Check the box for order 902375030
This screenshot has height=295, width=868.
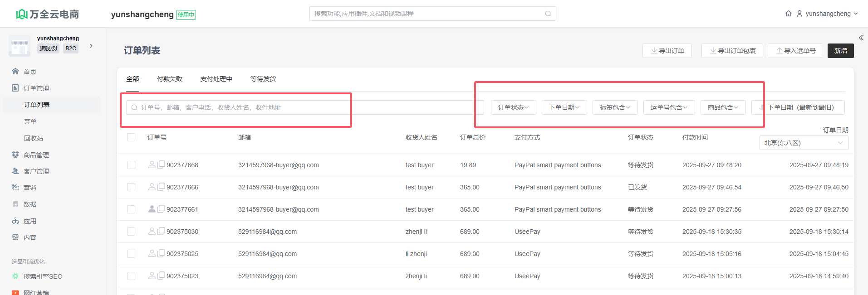coord(131,232)
